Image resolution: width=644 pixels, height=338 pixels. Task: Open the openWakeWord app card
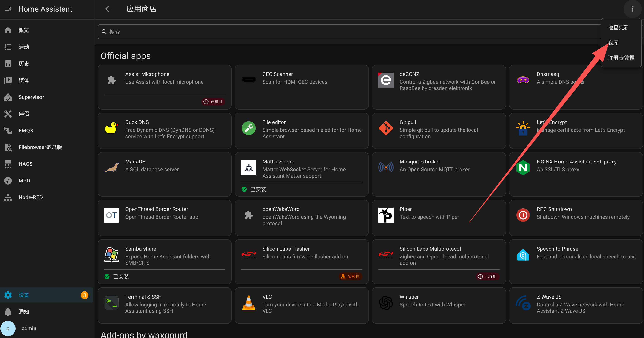[302, 218]
